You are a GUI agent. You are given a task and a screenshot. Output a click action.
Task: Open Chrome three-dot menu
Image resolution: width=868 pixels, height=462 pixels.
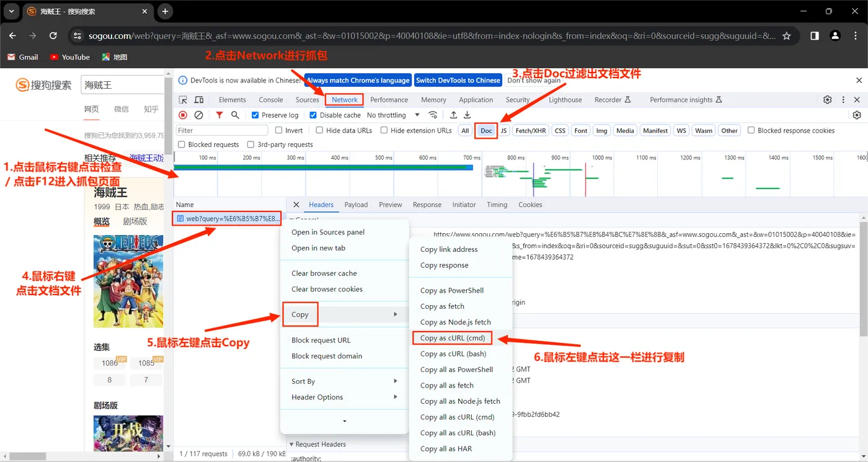856,36
